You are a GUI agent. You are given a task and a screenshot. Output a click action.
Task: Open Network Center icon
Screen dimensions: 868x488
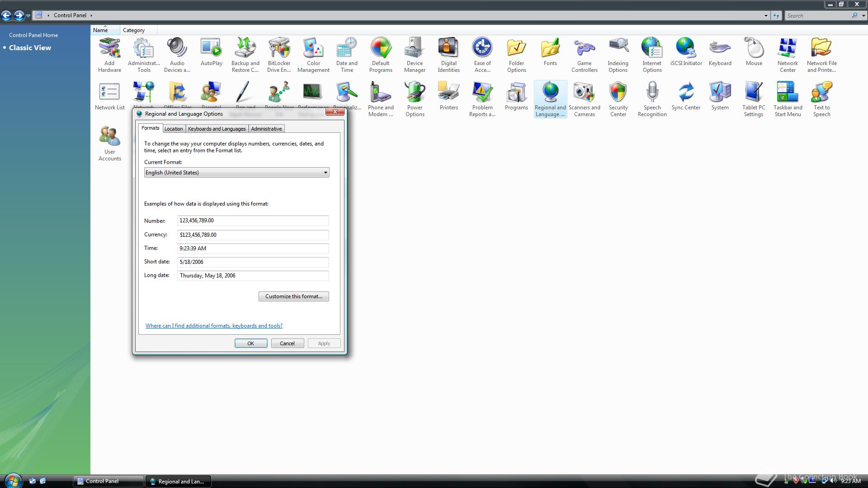click(x=788, y=55)
